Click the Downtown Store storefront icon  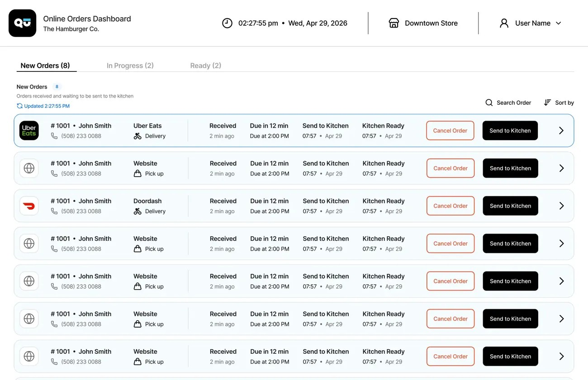[x=394, y=23]
